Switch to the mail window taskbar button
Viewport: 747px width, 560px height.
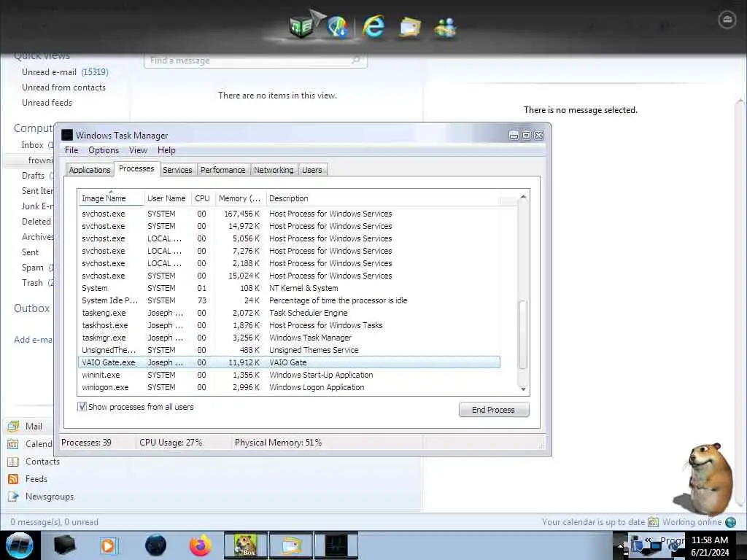(291, 545)
